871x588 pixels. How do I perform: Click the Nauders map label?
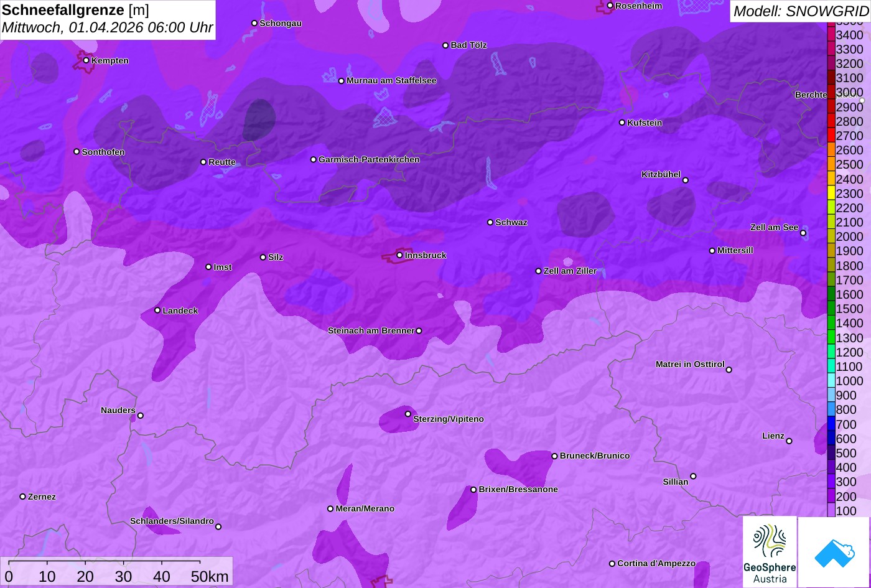(118, 410)
